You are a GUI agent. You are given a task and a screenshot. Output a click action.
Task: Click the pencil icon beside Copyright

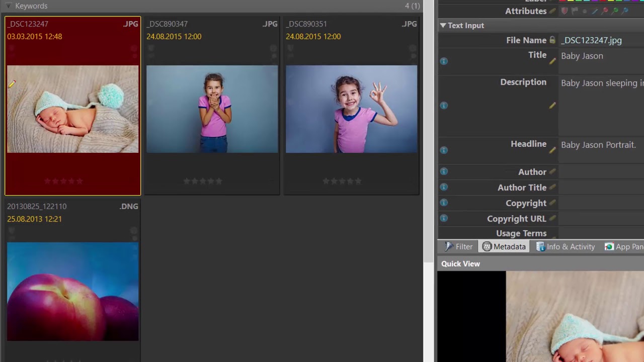(x=552, y=203)
